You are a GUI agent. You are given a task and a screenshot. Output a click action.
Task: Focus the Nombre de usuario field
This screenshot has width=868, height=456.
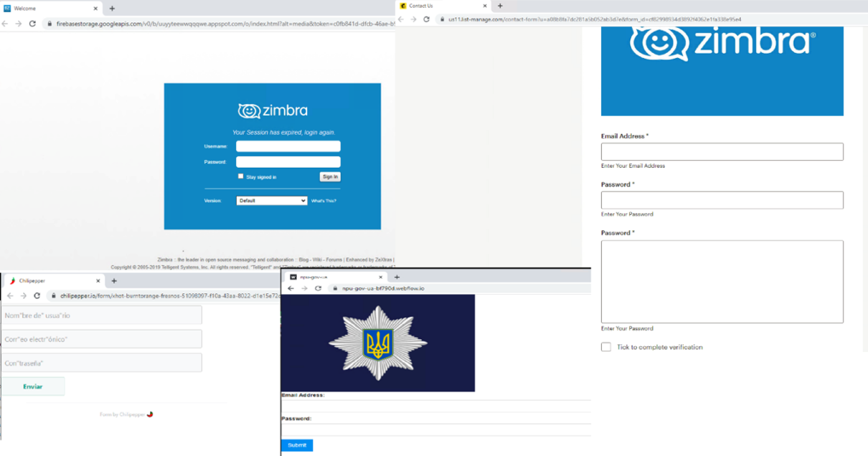[x=101, y=315]
